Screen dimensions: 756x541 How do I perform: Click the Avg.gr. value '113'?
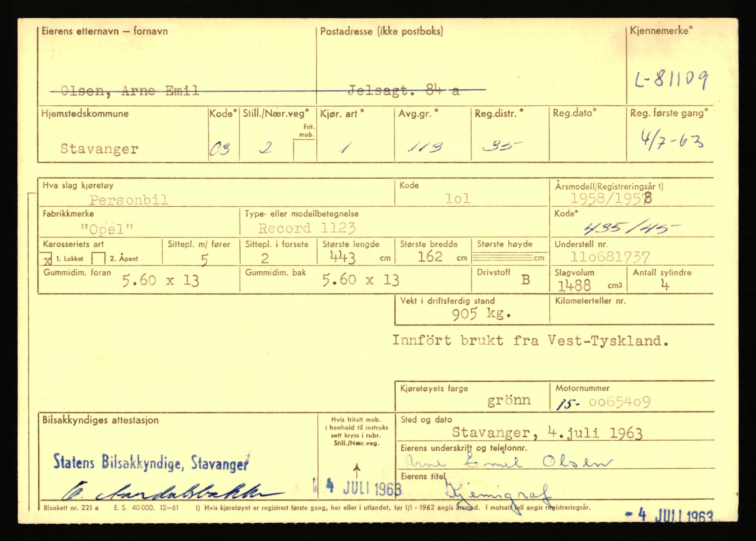click(x=425, y=148)
